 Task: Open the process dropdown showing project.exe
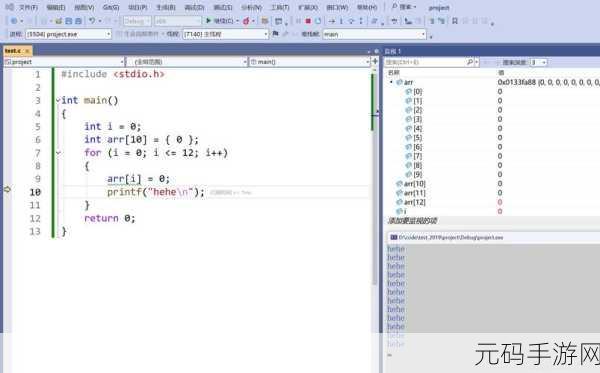pos(68,34)
